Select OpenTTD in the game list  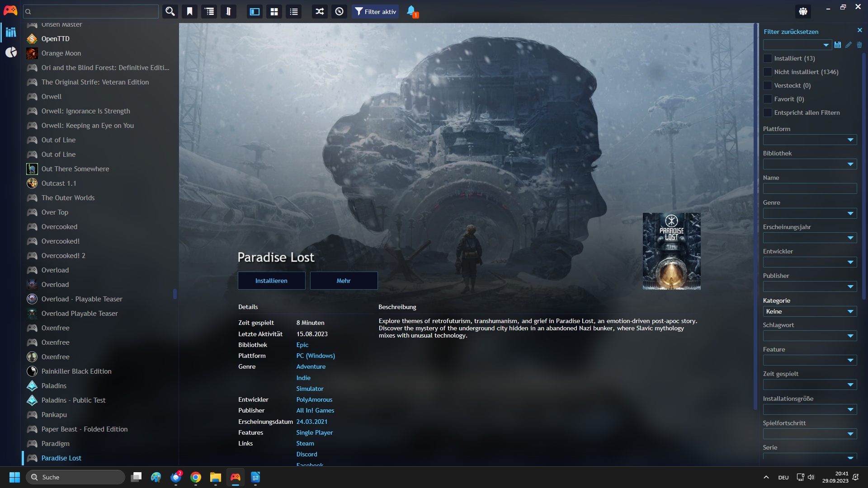(x=56, y=39)
